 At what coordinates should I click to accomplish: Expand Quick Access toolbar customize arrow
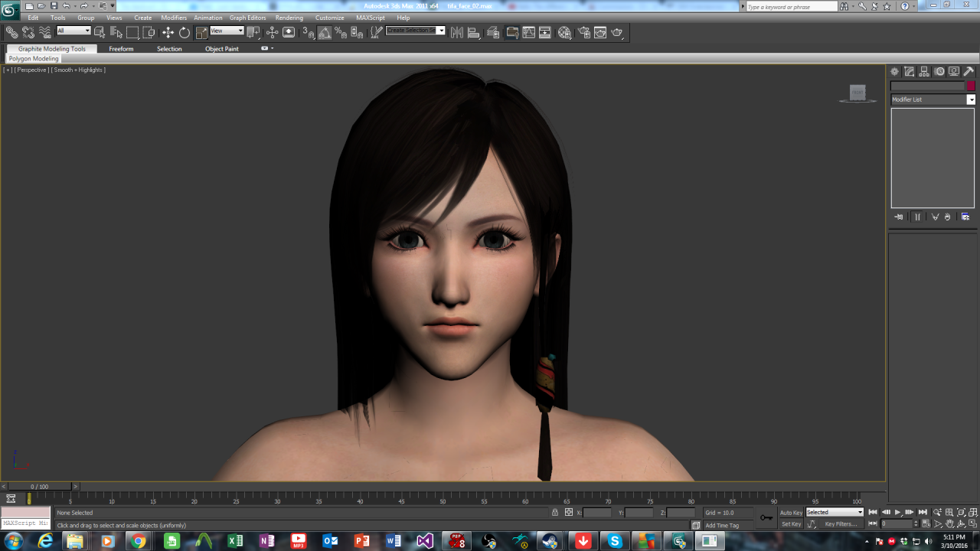point(113,6)
